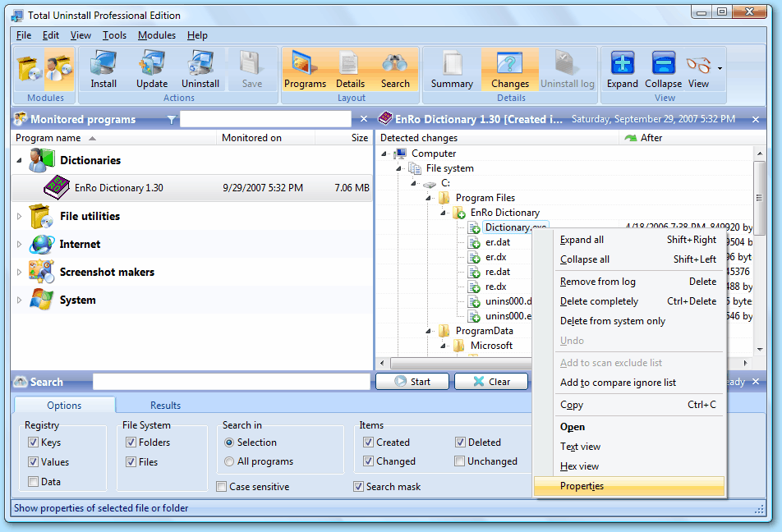
Task: Click the Search text input field
Action: click(x=231, y=382)
